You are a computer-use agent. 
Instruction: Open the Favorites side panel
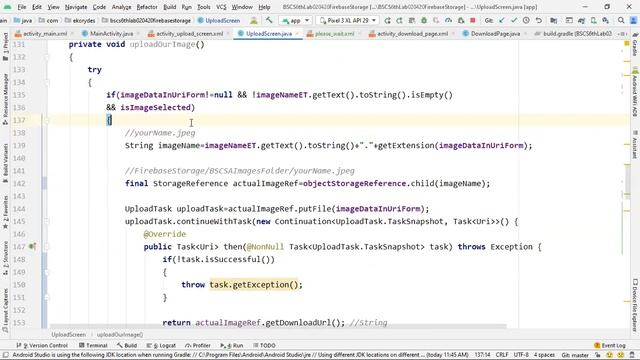point(5,212)
